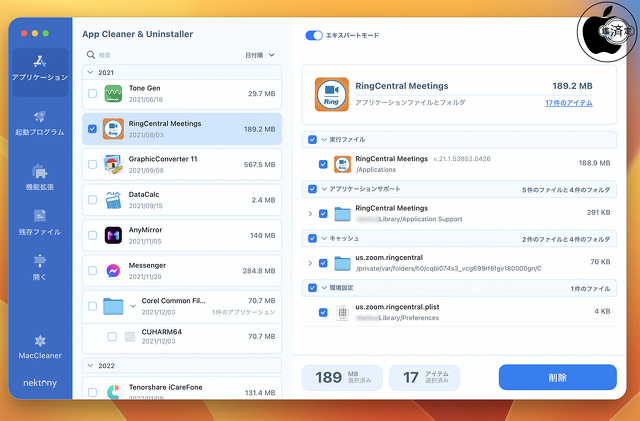Click the Messenger app icon

coord(113,271)
